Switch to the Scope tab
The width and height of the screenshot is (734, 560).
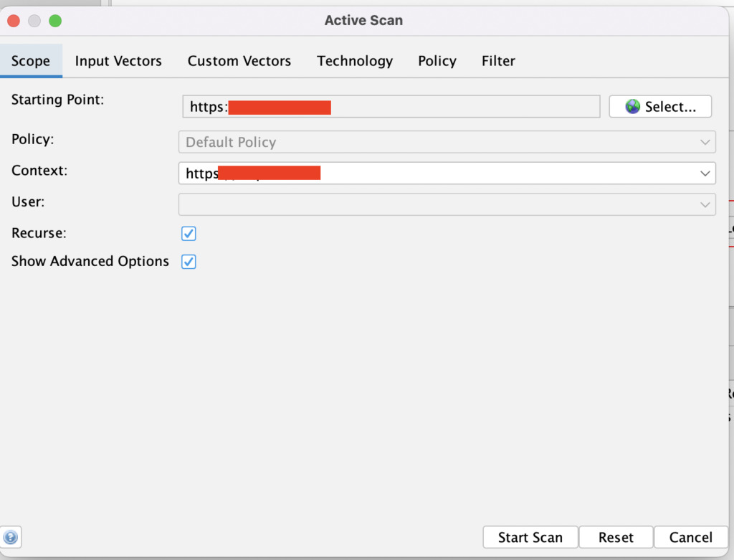coord(31,61)
